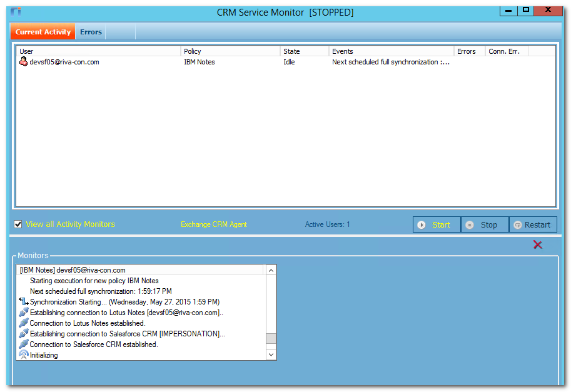This screenshot has height=392, width=571.
Task: Click the monitor list scrollbar thumb
Action: [x=271, y=338]
